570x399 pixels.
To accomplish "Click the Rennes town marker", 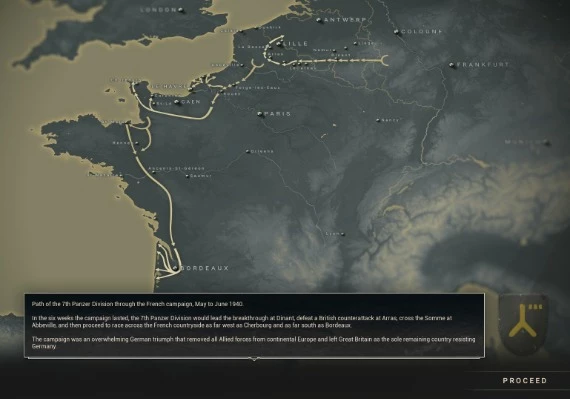I will click(137, 143).
